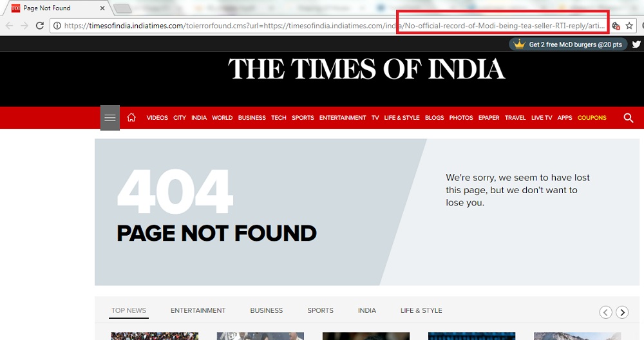Show previous news with left arrow
The image size is (644, 340).
[x=605, y=312]
